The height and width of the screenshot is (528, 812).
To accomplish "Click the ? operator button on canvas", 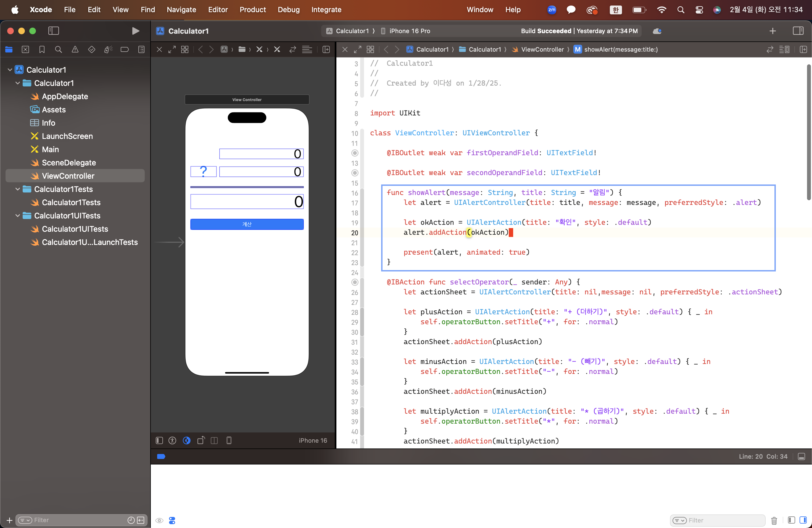I will click(203, 171).
